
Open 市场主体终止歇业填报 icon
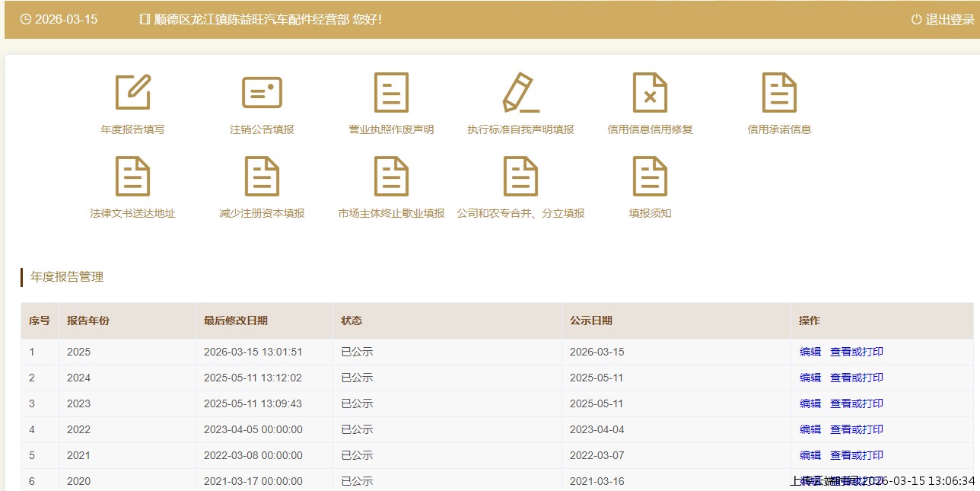point(391,177)
